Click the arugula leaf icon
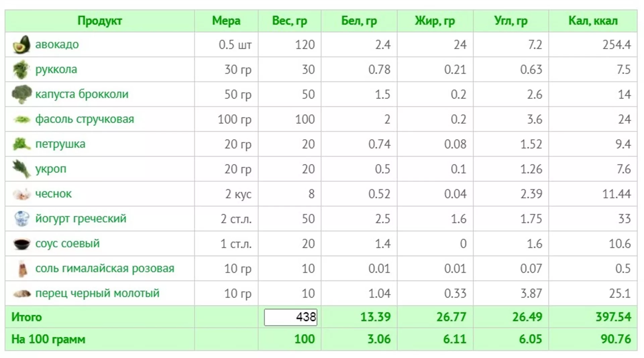 coord(21,69)
